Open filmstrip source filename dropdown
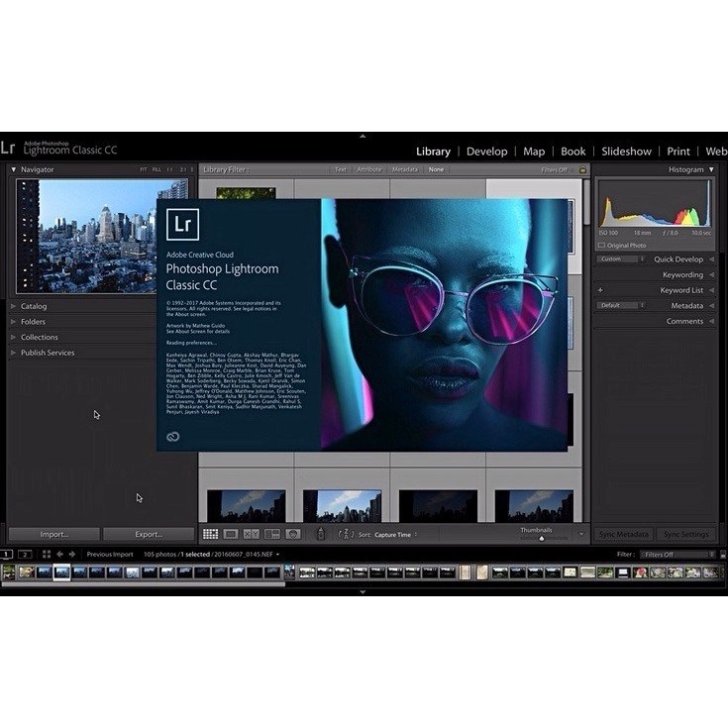The height and width of the screenshot is (728, 728). (277, 555)
